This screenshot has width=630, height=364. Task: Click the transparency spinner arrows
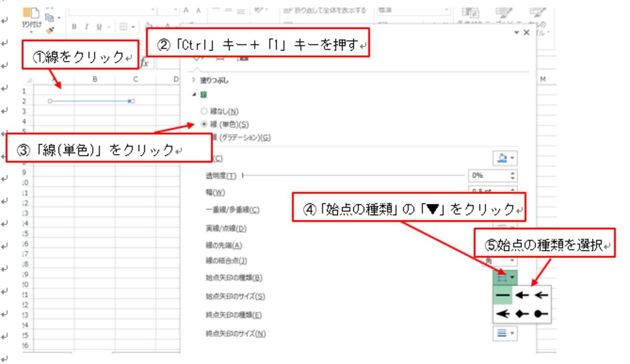pos(513,175)
